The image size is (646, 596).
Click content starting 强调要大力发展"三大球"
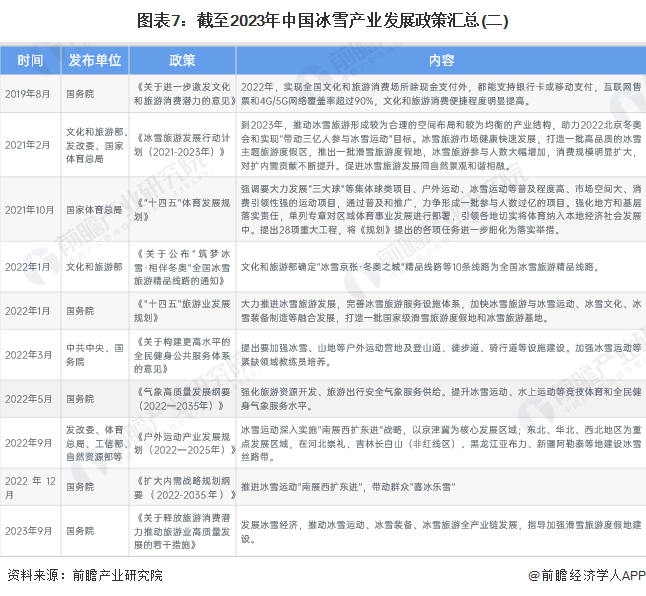[x=441, y=210]
